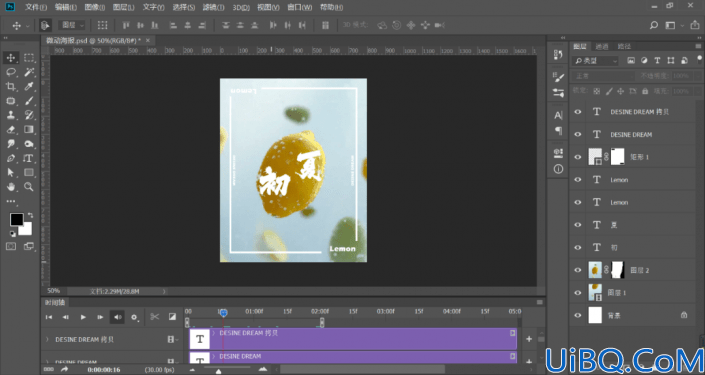The image size is (705, 375).
Task: Select the Eyedropper tool
Action: (29, 86)
